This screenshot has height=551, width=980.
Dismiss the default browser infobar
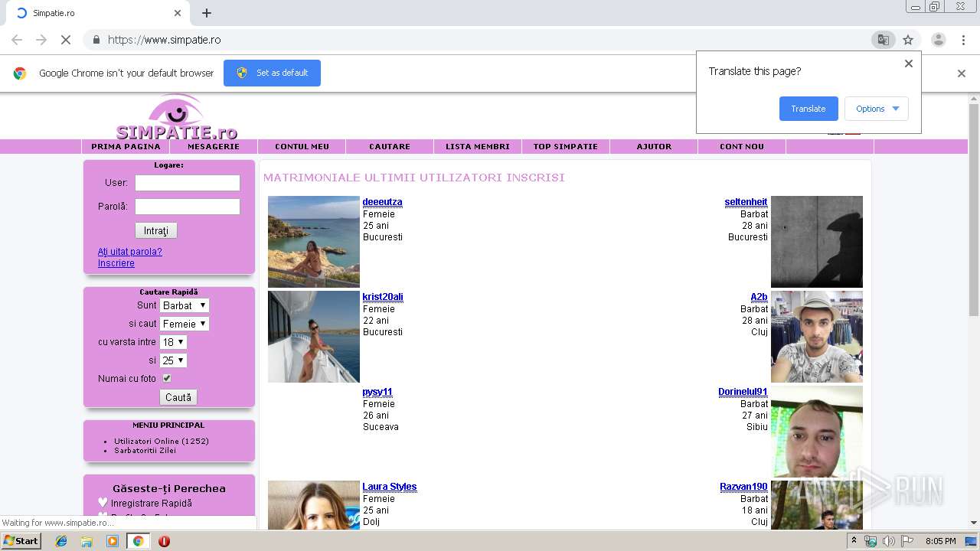tap(962, 73)
